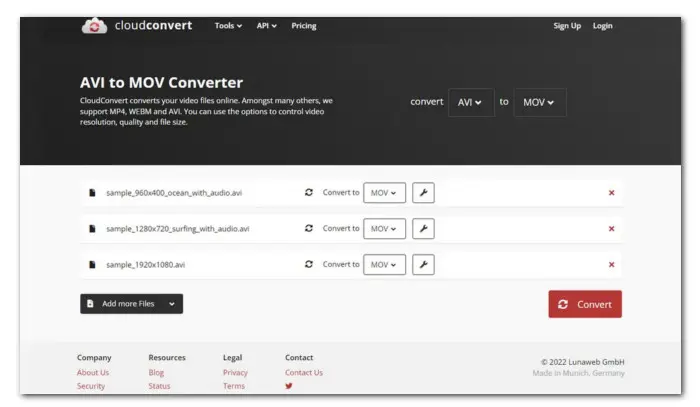Open options wrench for sample_960x400_ocean_with_audio.avi
700x407 pixels.
pyautogui.click(x=423, y=193)
